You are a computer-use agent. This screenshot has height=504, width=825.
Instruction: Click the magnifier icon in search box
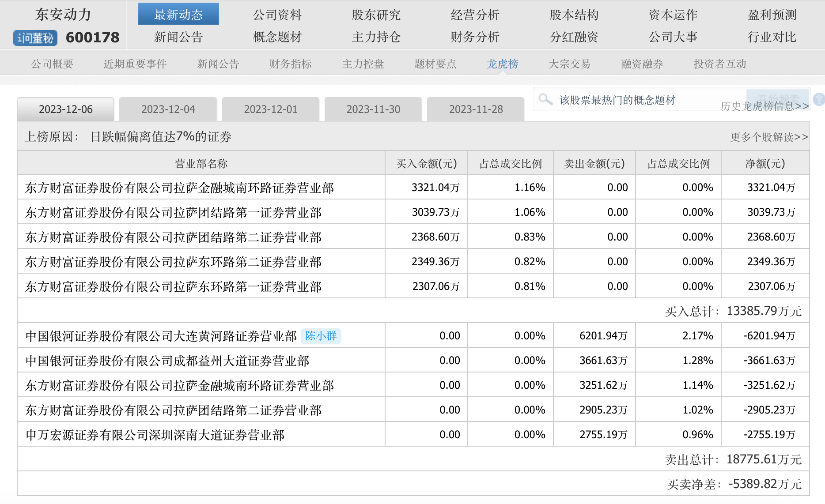[545, 99]
